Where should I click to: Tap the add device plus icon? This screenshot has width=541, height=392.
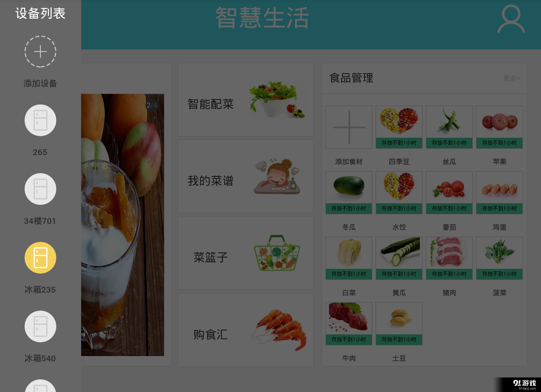pyautogui.click(x=40, y=52)
